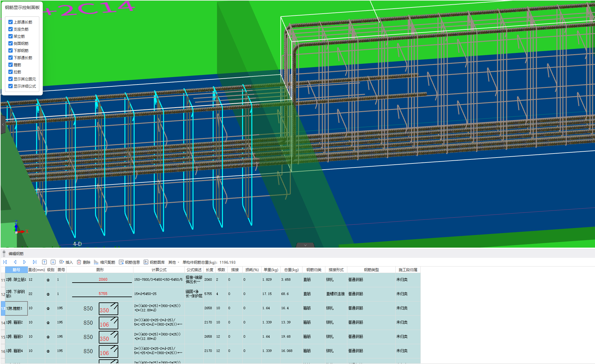Go to next rebar record

(x=24, y=262)
